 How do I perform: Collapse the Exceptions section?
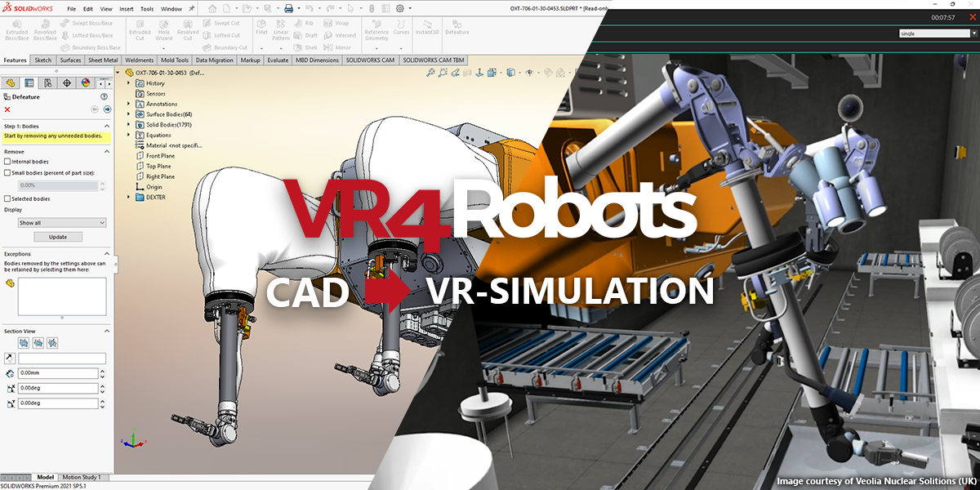pos(106,254)
